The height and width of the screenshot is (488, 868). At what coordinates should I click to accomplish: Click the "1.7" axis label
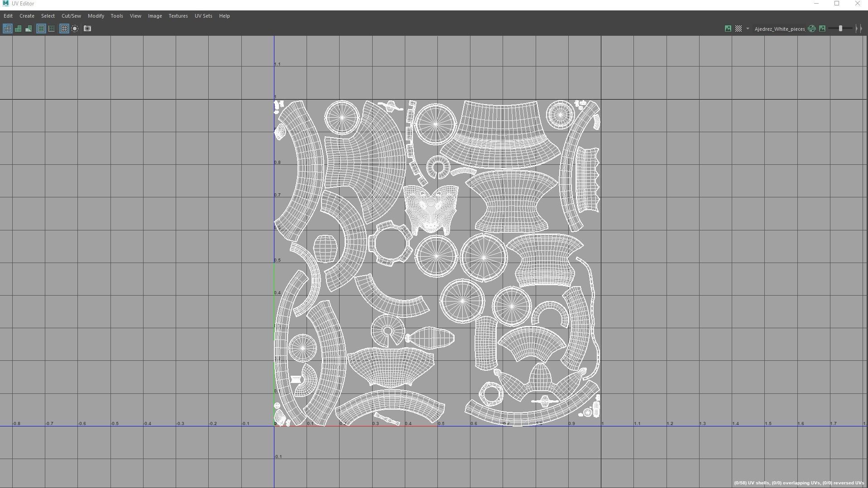click(x=833, y=424)
